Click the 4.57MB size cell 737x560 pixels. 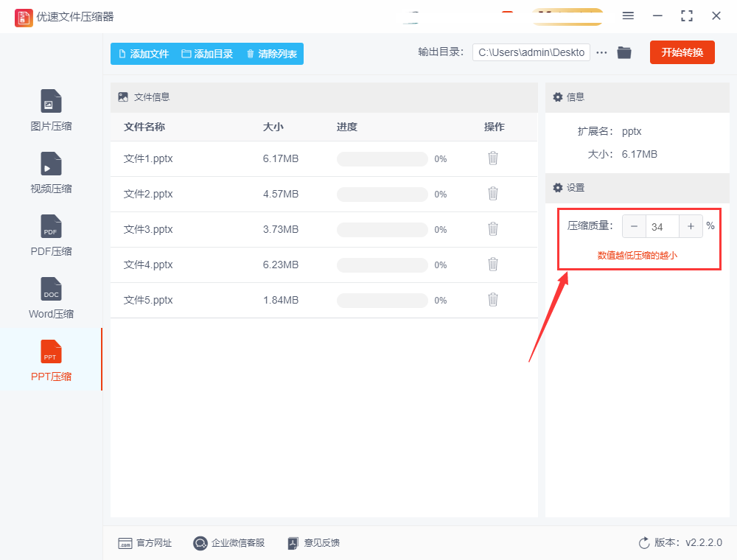pos(281,194)
